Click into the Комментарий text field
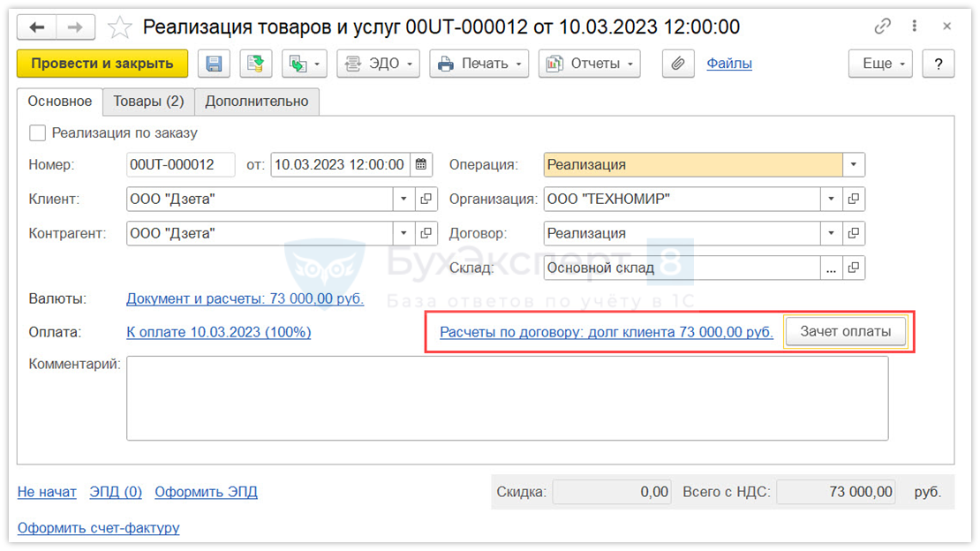Image resolution: width=980 pixels, height=551 pixels. (507, 397)
